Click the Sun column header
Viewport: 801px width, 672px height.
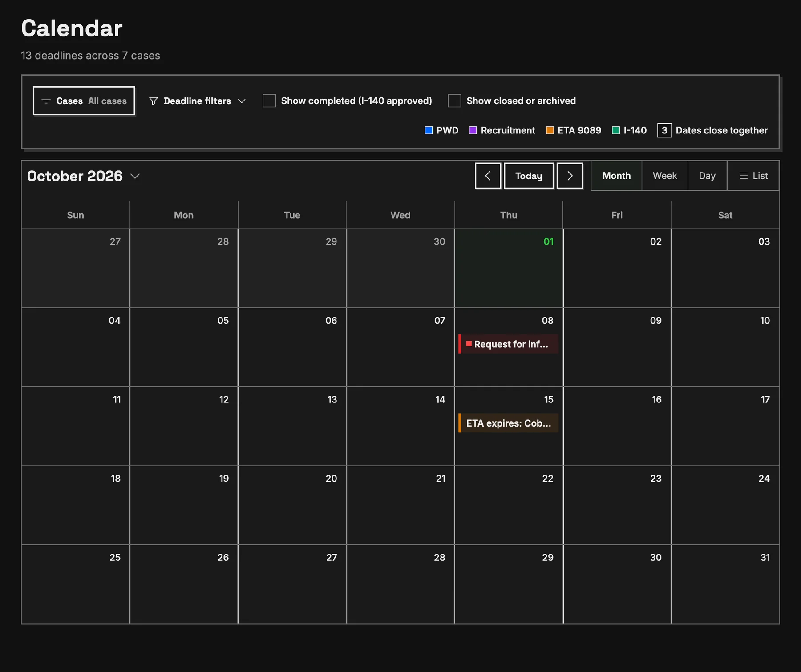coord(75,215)
